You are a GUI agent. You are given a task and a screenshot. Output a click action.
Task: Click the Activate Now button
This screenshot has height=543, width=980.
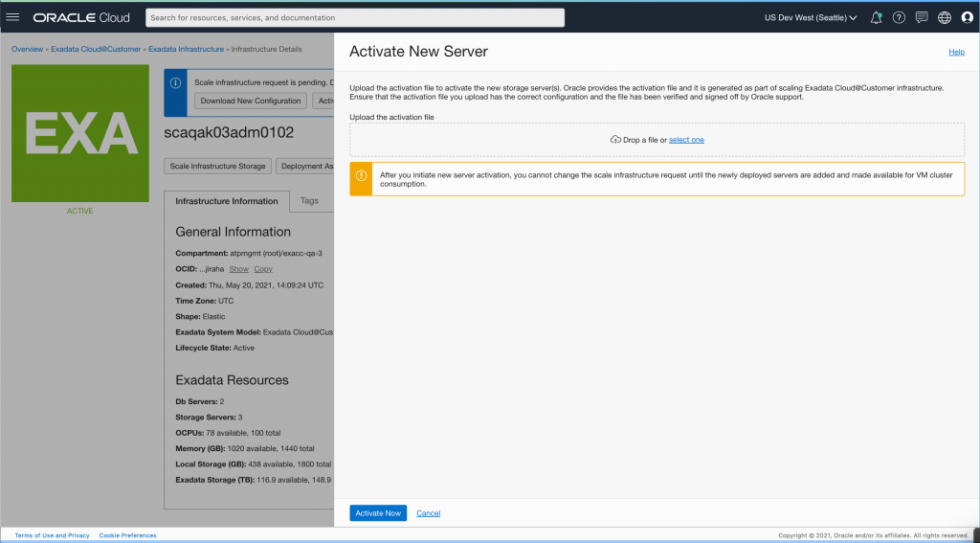tap(378, 513)
